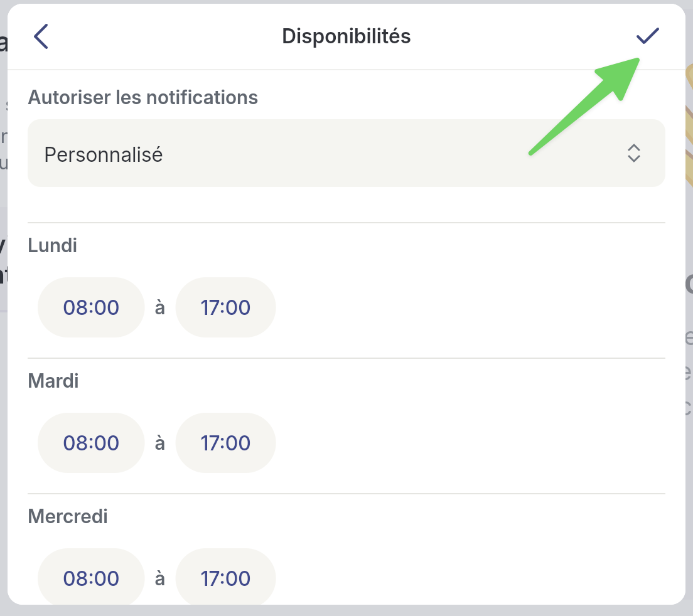The width and height of the screenshot is (693, 616).
Task: Click the up-down chevrons in notifications selector
Action: click(x=633, y=153)
